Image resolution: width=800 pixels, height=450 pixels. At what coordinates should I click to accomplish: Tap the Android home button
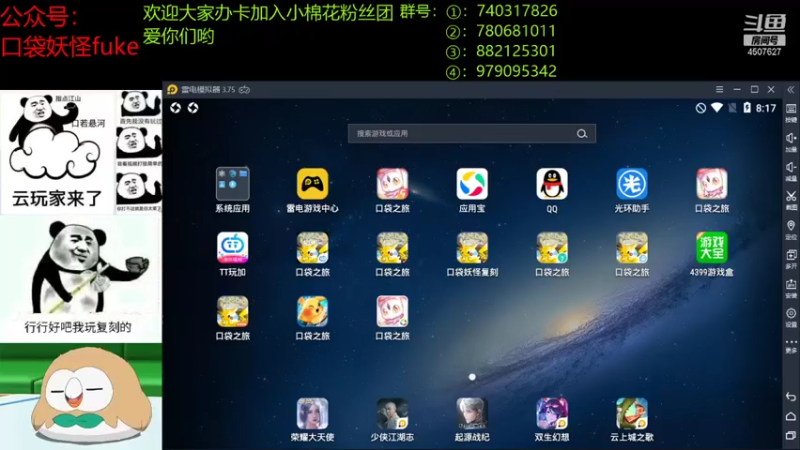click(791, 416)
